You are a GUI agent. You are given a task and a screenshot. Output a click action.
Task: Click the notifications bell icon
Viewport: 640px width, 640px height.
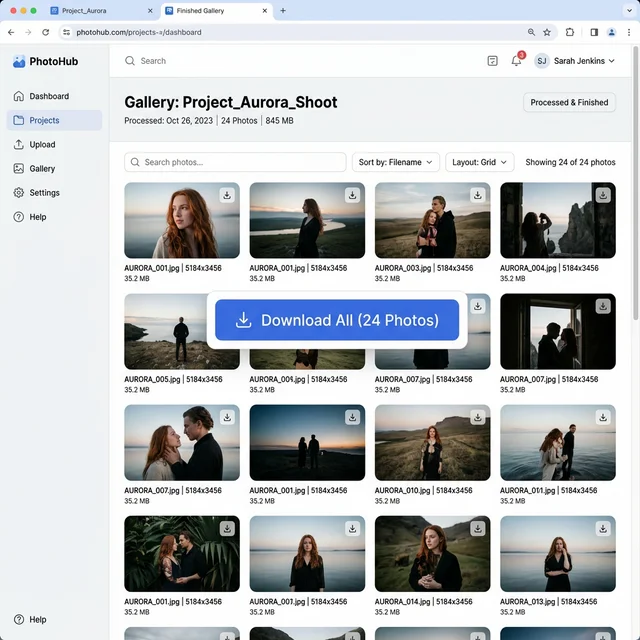click(516, 61)
